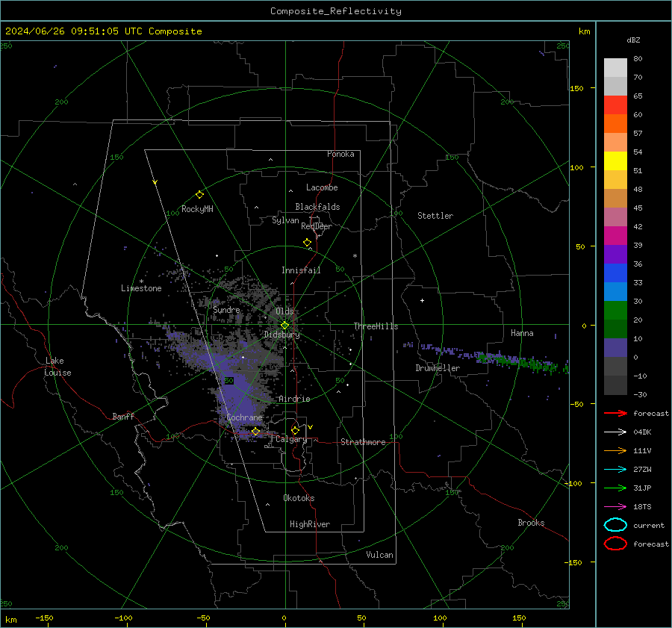Select yellow diamond marker near RockyMH

pos(199,195)
